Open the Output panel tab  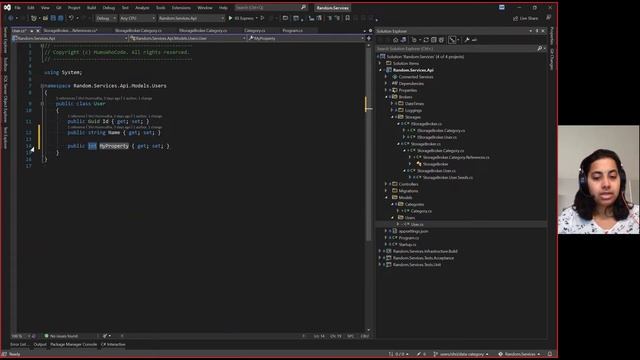[40, 344]
